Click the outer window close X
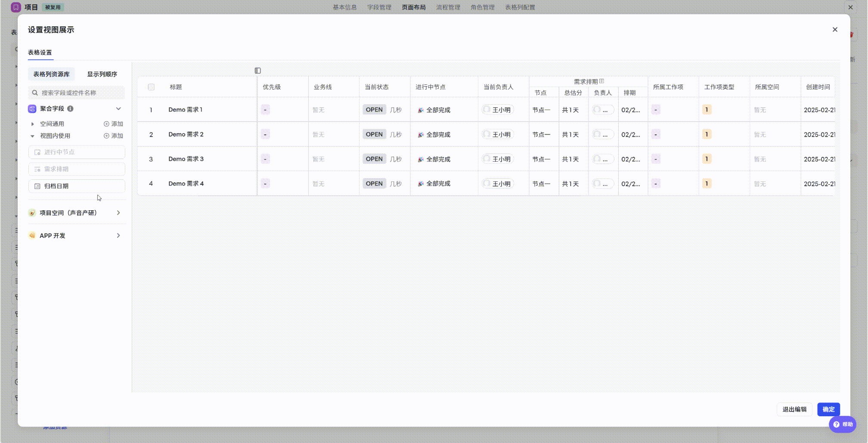The height and width of the screenshot is (443, 868). click(850, 7)
